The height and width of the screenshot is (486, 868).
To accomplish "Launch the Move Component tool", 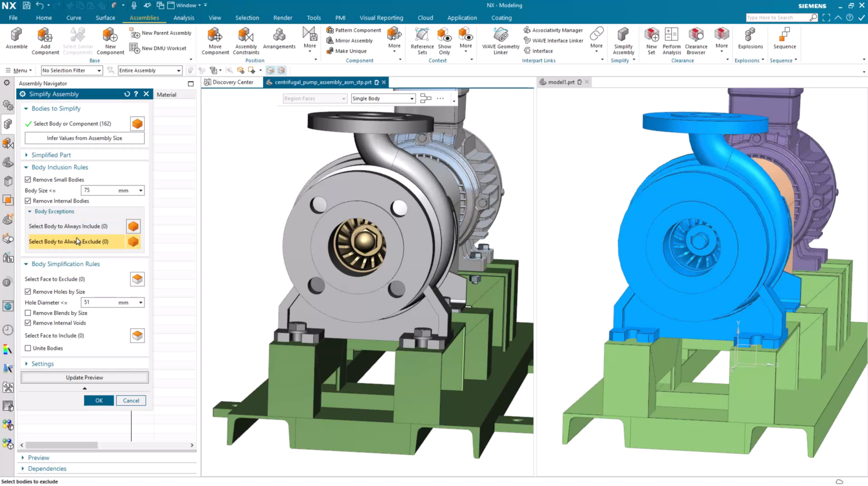I will (x=215, y=40).
